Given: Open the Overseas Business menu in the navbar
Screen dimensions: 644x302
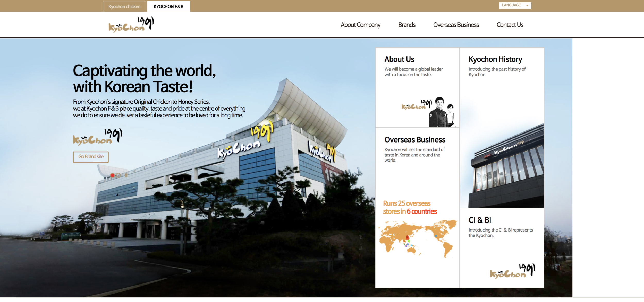Looking at the screenshot, I should (x=456, y=25).
